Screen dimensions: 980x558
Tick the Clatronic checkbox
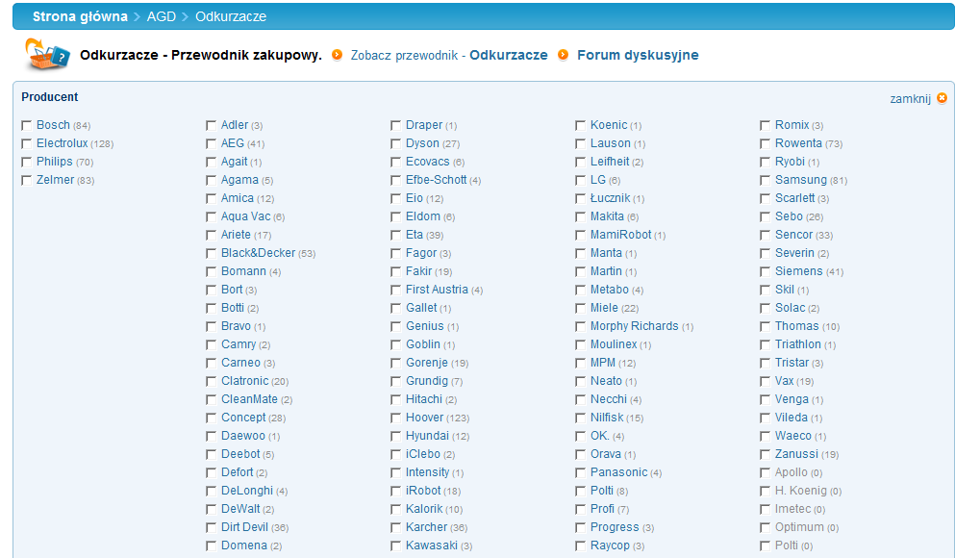[x=211, y=382]
